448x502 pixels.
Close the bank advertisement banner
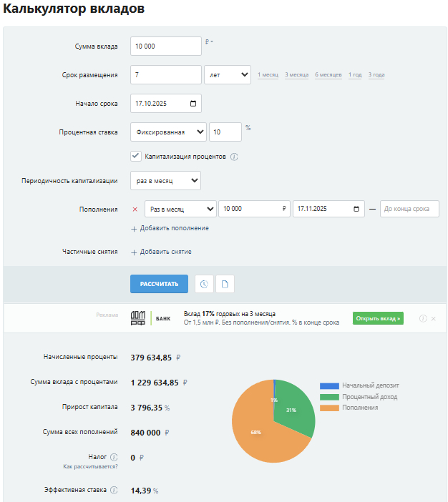coord(434,318)
